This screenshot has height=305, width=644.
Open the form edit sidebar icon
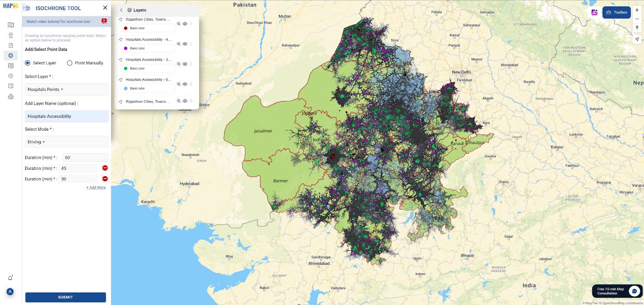point(11,86)
